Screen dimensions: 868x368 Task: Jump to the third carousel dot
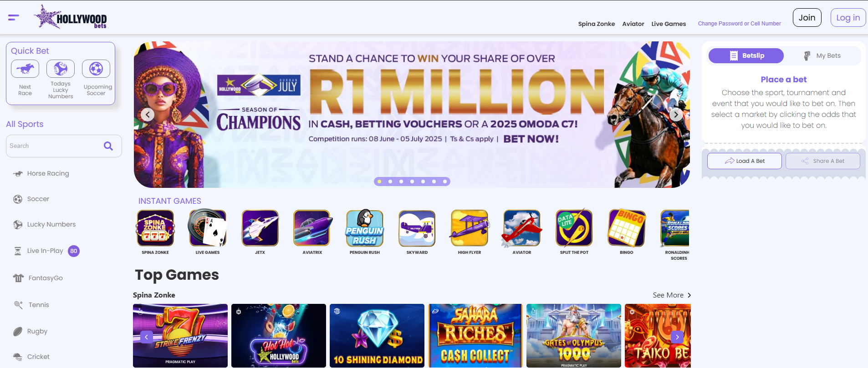(401, 181)
